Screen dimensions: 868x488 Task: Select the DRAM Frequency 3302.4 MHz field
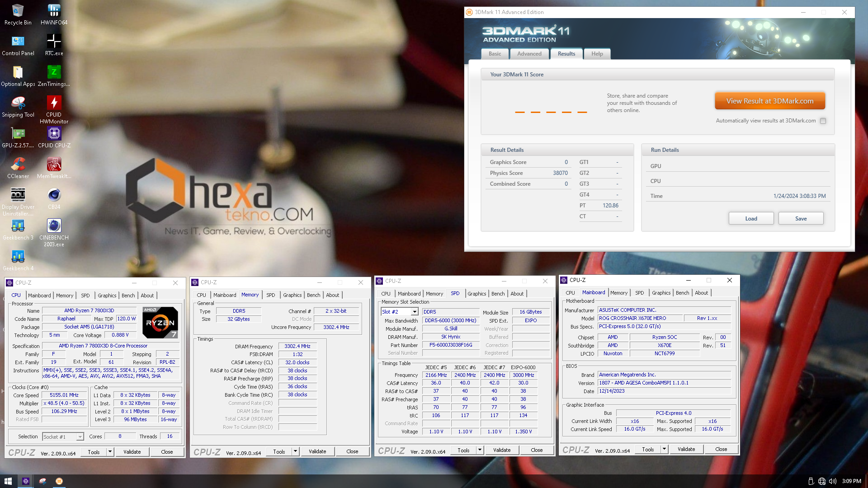(x=297, y=347)
